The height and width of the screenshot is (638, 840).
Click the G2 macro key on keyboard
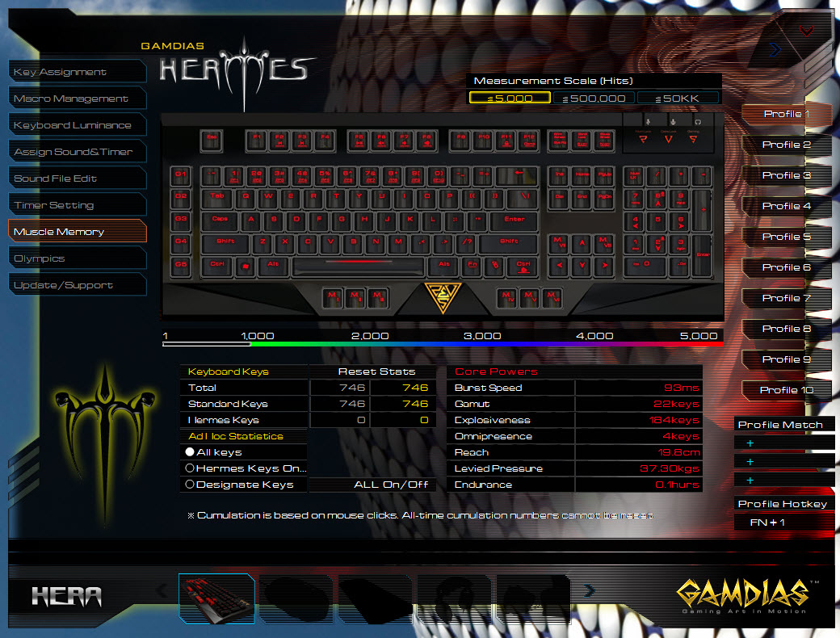point(181,198)
